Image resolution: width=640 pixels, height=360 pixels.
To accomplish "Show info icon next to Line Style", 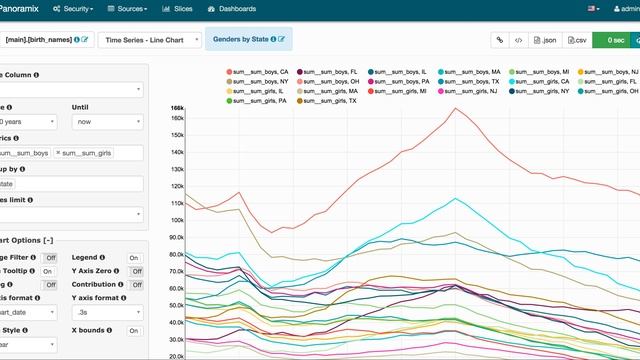I will coord(25,330).
